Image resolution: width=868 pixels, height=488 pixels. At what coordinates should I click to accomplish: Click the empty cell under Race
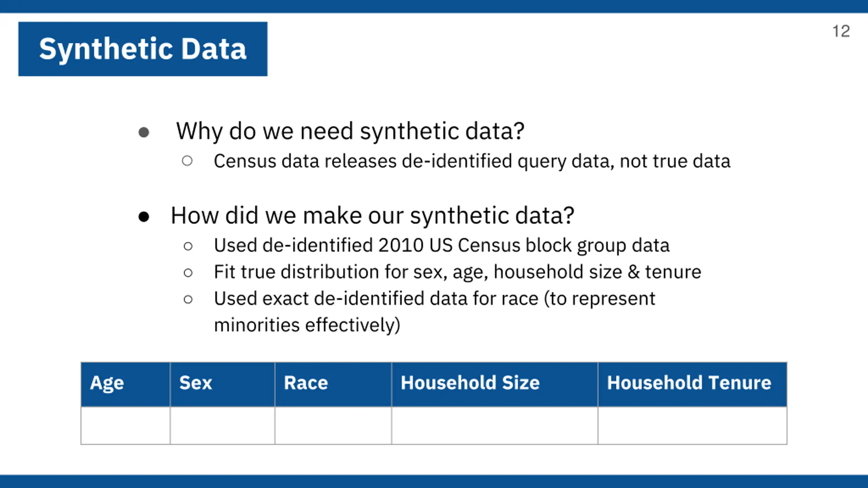(333, 425)
